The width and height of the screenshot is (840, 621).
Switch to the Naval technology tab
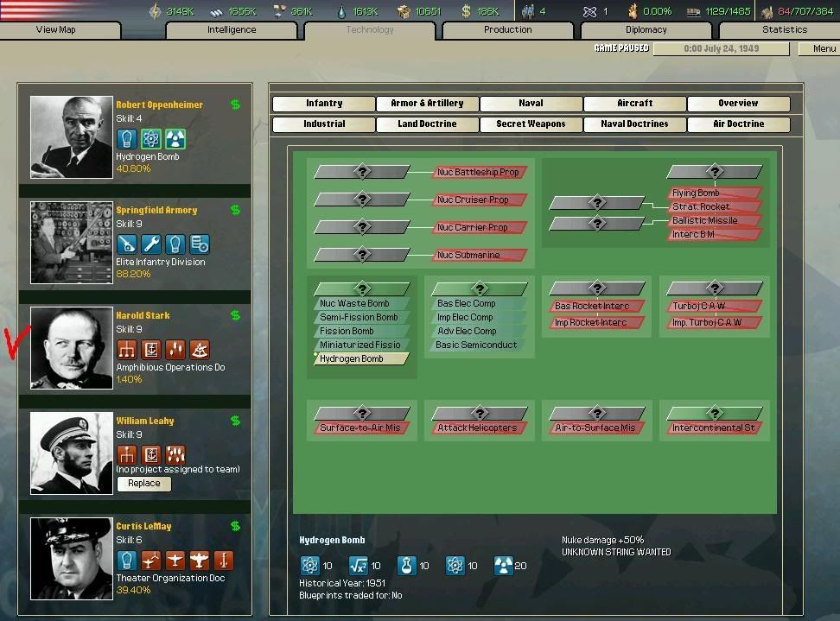tap(530, 103)
